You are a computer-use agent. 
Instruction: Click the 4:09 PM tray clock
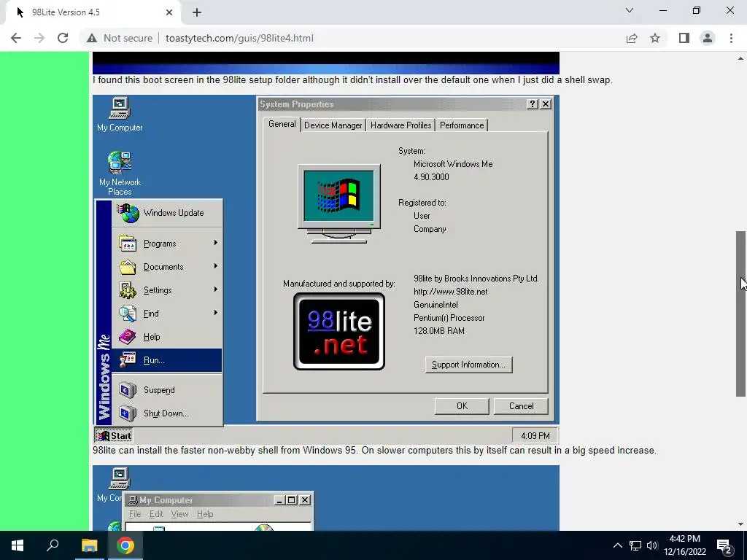tap(535, 436)
